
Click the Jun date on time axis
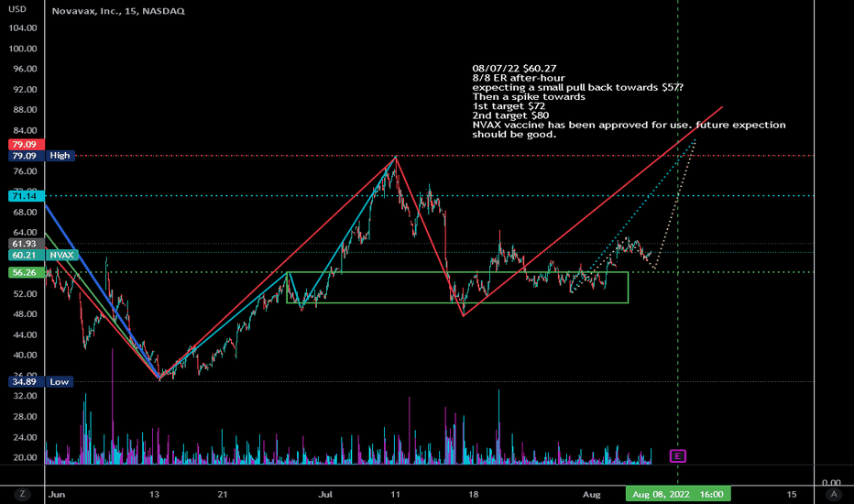click(x=57, y=495)
